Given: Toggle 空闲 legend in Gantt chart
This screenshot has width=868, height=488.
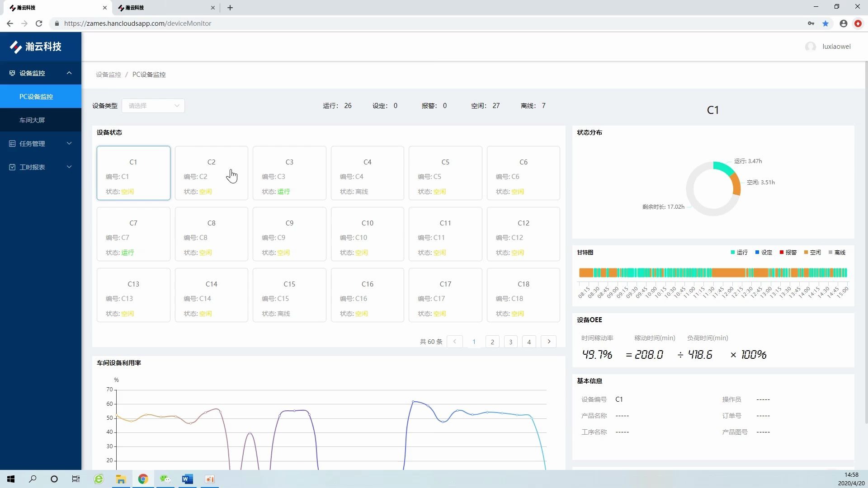Looking at the screenshot, I should click(812, 253).
